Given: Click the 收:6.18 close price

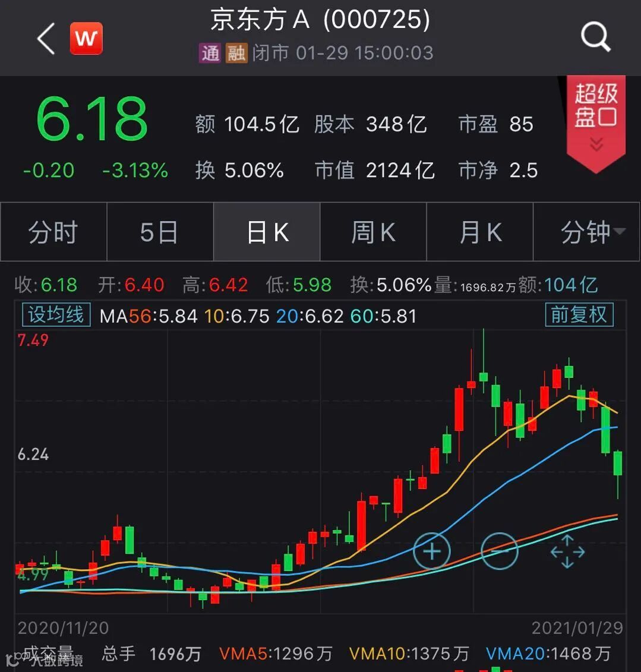Looking at the screenshot, I should tap(46, 285).
